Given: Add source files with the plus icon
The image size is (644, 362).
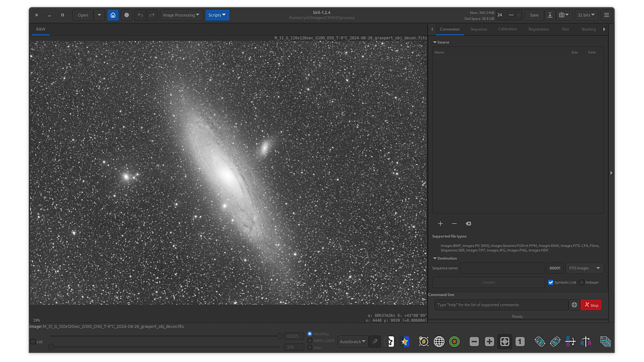Looking at the screenshot, I should click(440, 224).
